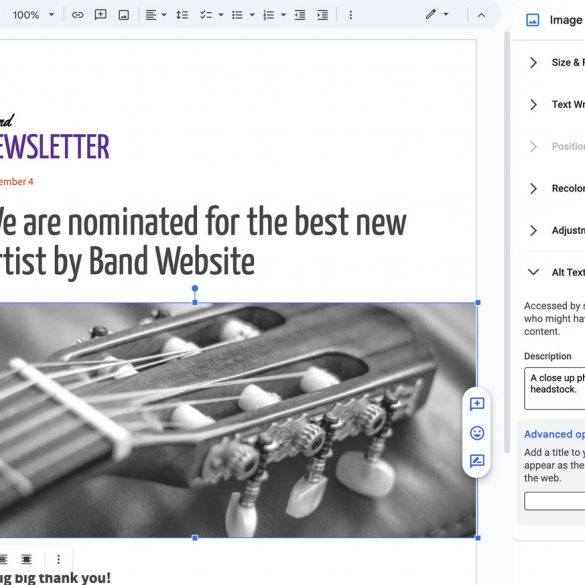Image resolution: width=585 pixels, height=585 pixels.
Task: Click the increase indent icon
Action: pos(322,15)
